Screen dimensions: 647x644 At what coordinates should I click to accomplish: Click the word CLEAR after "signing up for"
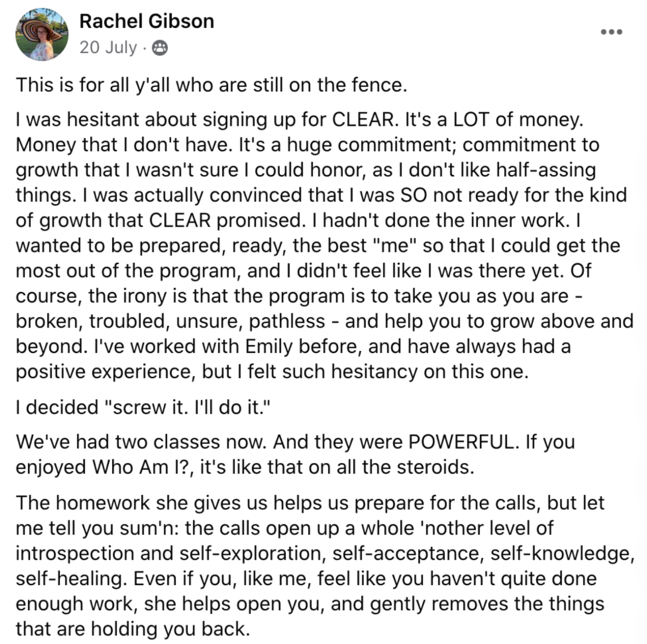364,119
